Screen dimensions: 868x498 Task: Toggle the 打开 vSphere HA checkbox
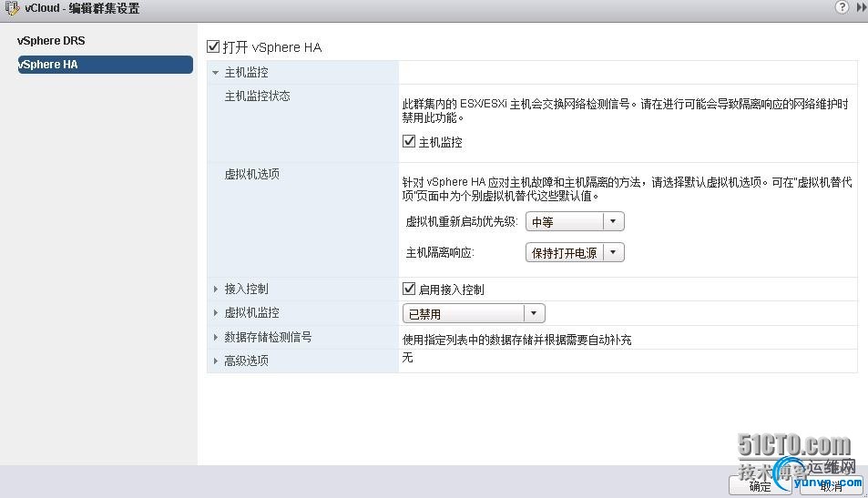tap(213, 46)
